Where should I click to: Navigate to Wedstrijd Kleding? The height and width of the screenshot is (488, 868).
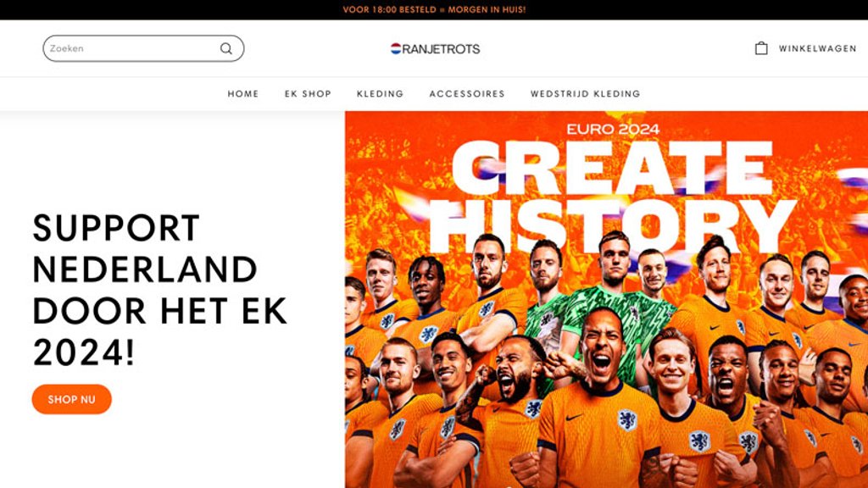coord(585,94)
